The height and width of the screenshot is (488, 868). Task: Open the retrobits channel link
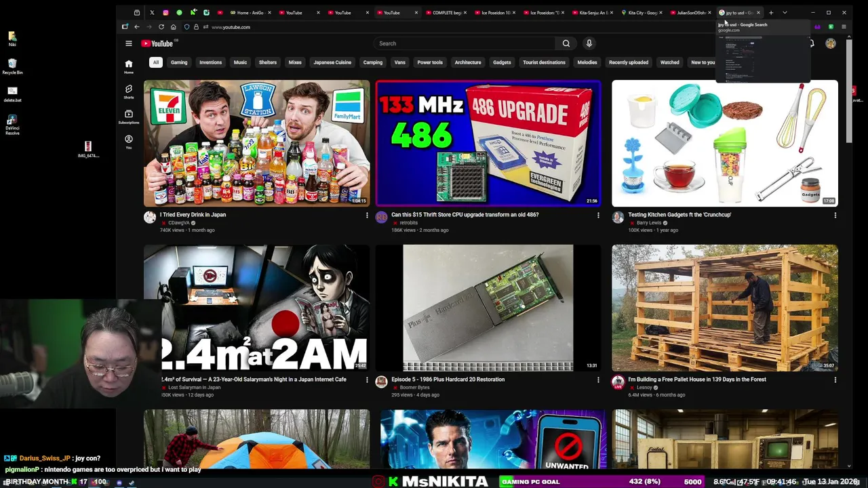pyautogui.click(x=408, y=222)
